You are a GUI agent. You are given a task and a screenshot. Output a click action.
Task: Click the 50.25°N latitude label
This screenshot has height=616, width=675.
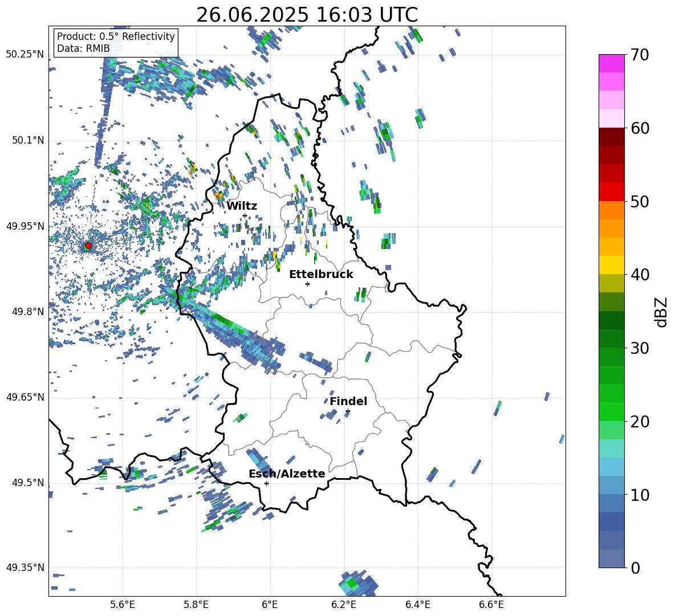25,55
